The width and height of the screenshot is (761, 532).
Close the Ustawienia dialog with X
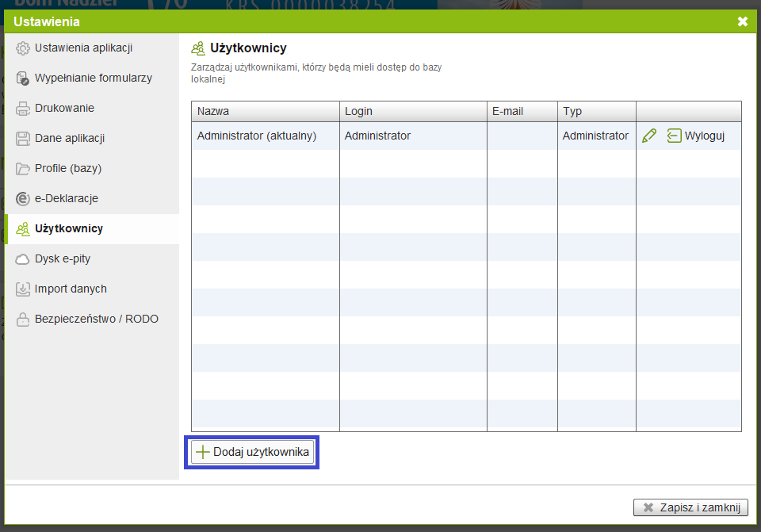[x=743, y=21]
